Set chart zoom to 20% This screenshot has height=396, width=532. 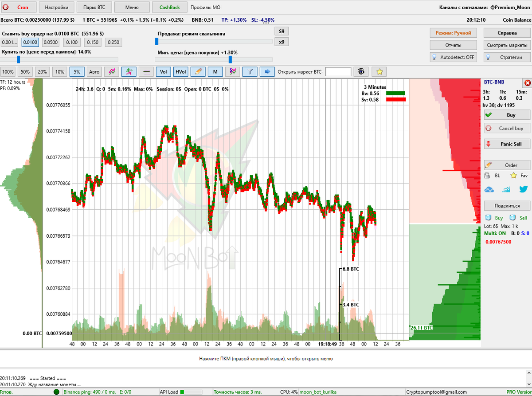pyautogui.click(x=43, y=71)
